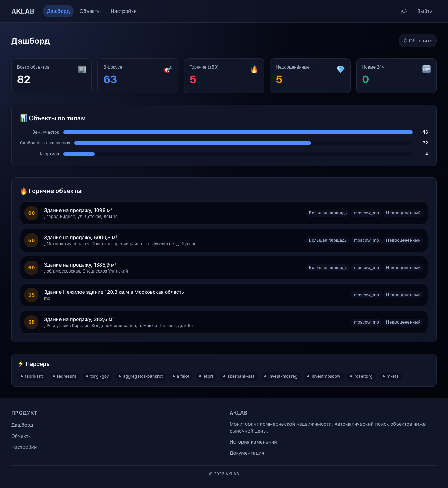Toggle the light/dark theme sun icon
The width and height of the screenshot is (448, 488).
tap(404, 11)
